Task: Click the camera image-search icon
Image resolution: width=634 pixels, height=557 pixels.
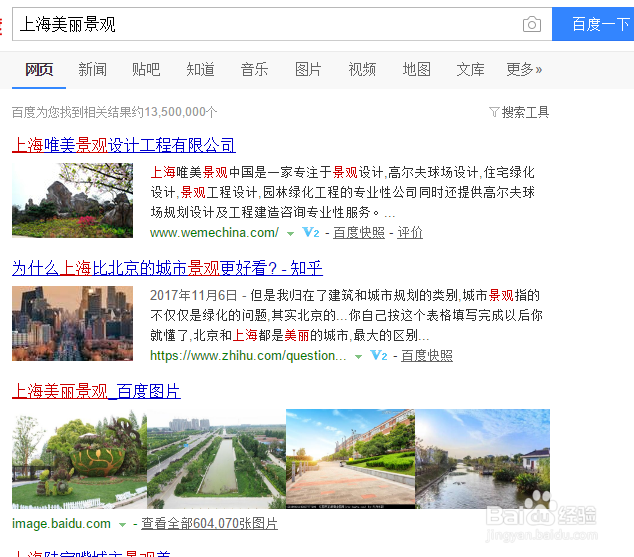Action: [x=532, y=24]
